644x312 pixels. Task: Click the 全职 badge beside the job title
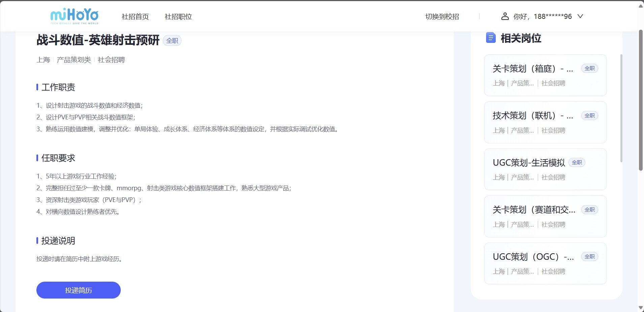pos(172,40)
